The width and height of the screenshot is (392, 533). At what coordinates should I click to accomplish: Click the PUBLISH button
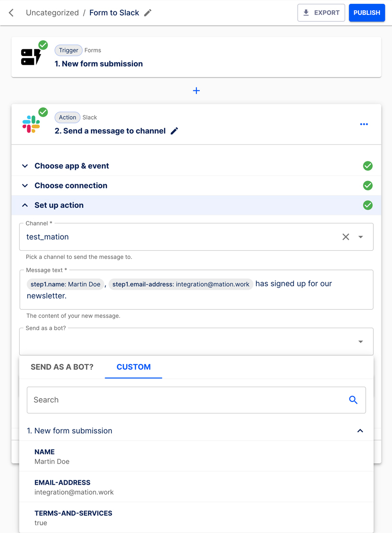click(x=367, y=12)
